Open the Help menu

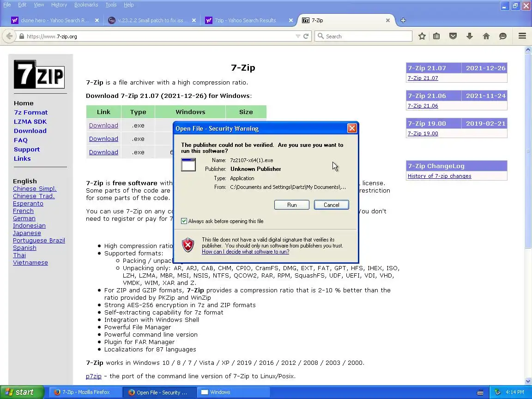coord(128,5)
